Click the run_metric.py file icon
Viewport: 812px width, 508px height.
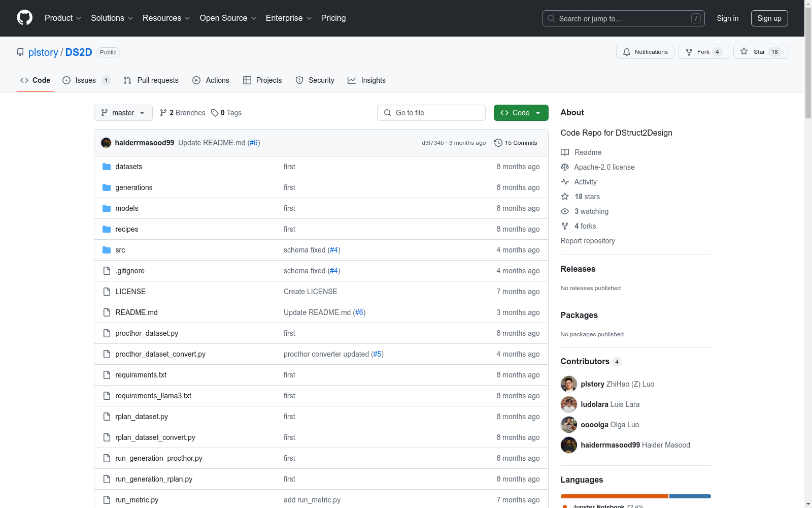(x=107, y=500)
